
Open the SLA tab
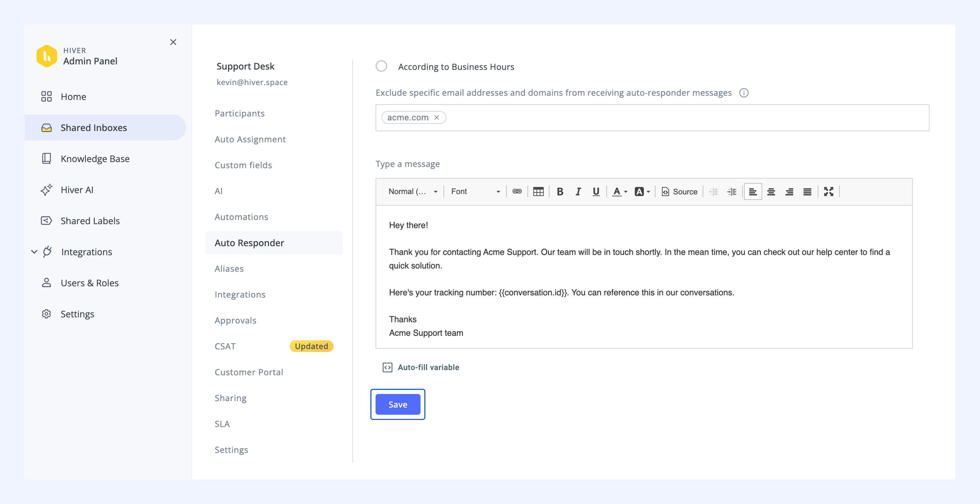click(222, 424)
